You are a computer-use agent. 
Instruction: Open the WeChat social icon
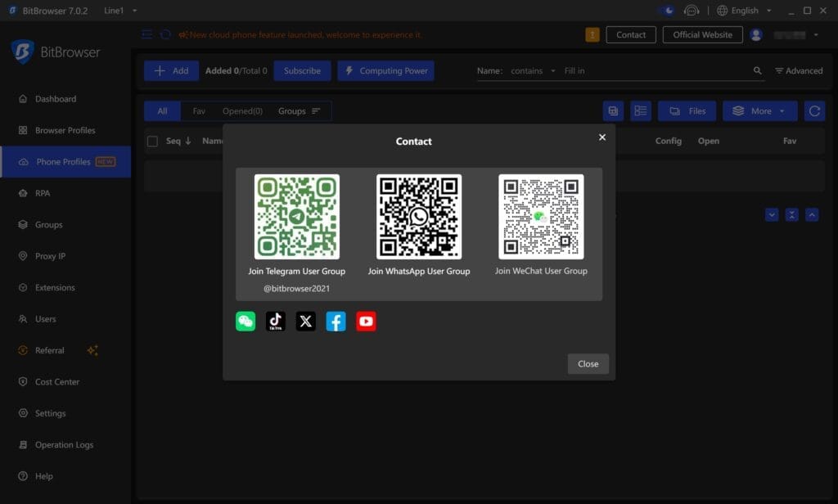pyautogui.click(x=246, y=322)
